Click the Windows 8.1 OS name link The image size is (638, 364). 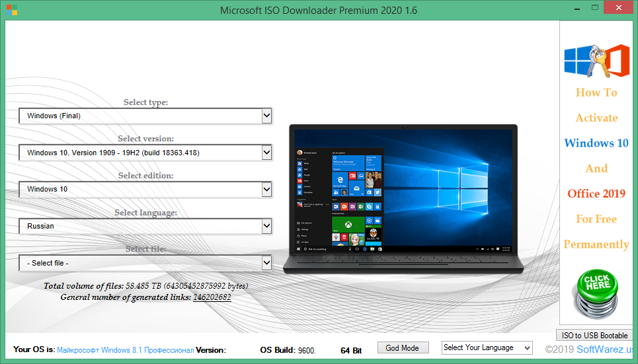126,350
